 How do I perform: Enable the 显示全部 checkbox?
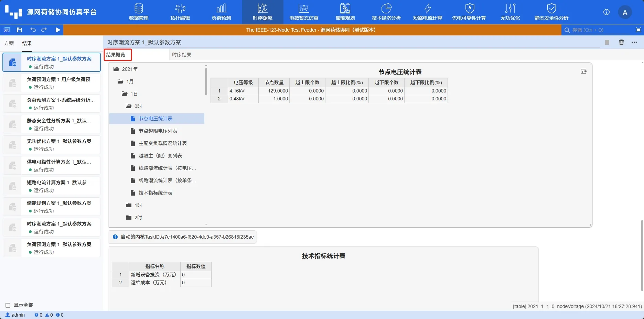click(x=8, y=305)
